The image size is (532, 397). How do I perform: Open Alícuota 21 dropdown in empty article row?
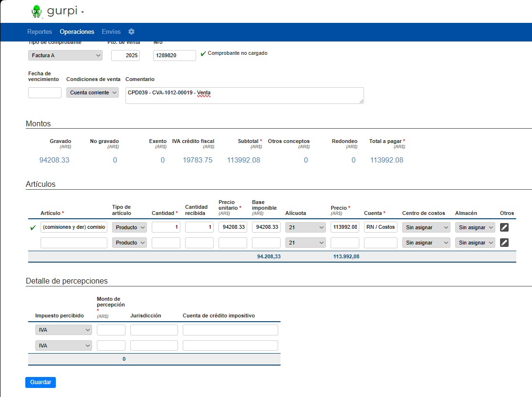pyautogui.click(x=305, y=243)
